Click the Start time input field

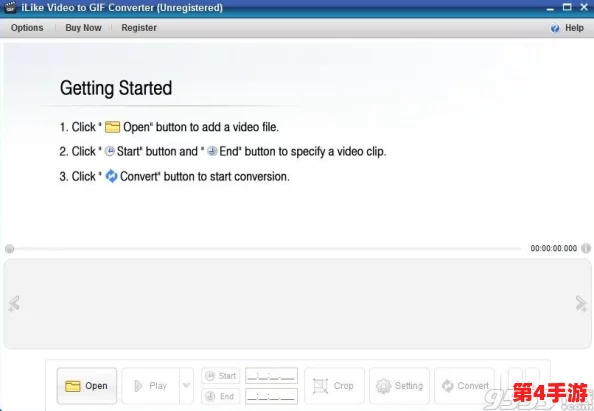271,376
